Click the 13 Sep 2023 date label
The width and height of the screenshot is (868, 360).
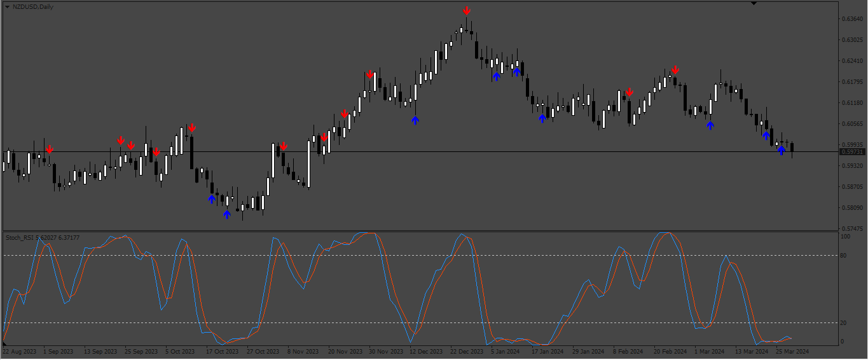coord(100,351)
